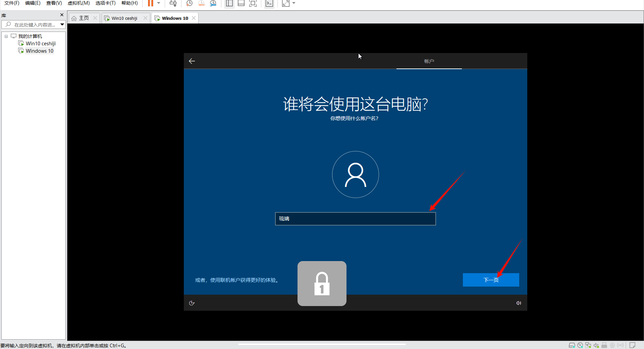Open the snapshot manager
Screen dimensions: 644x349
[213, 3]
